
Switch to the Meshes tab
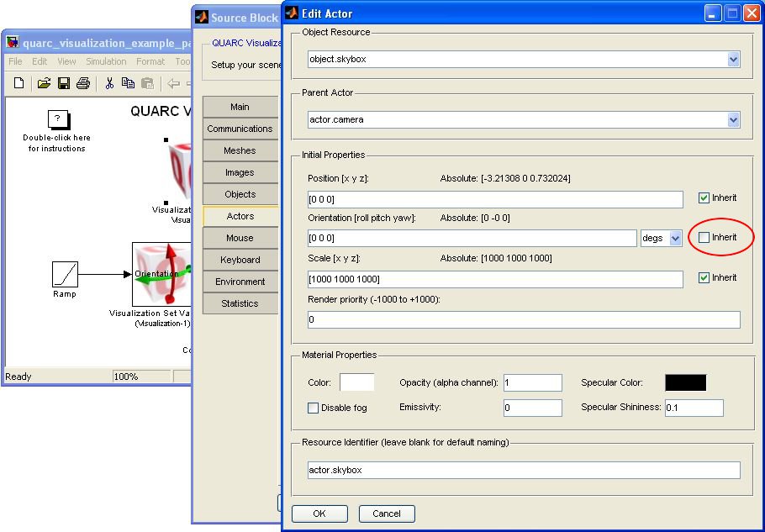[x=240, y=150]
